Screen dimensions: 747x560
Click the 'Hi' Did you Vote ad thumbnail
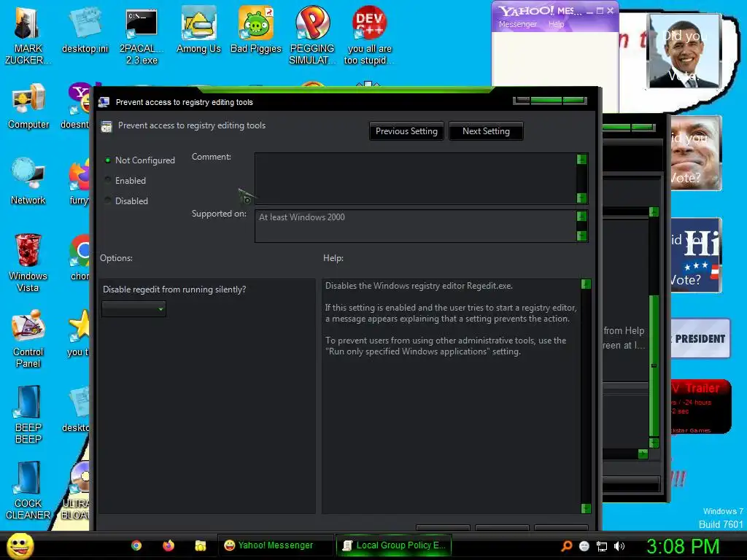point(696,254)
